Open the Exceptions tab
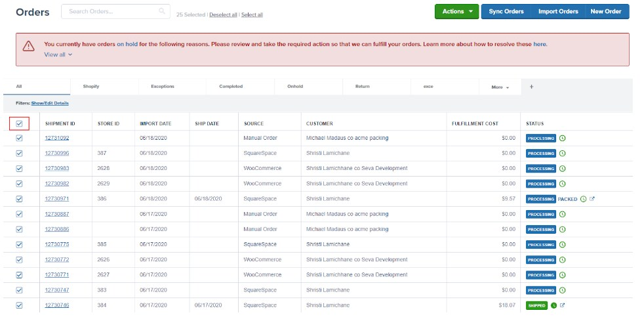The image size is (644, 321). (x=172, y=87)
